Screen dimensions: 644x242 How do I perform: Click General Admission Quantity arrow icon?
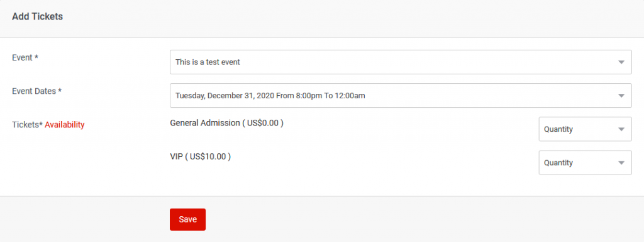pyautogui.click(x=621, y=129)
